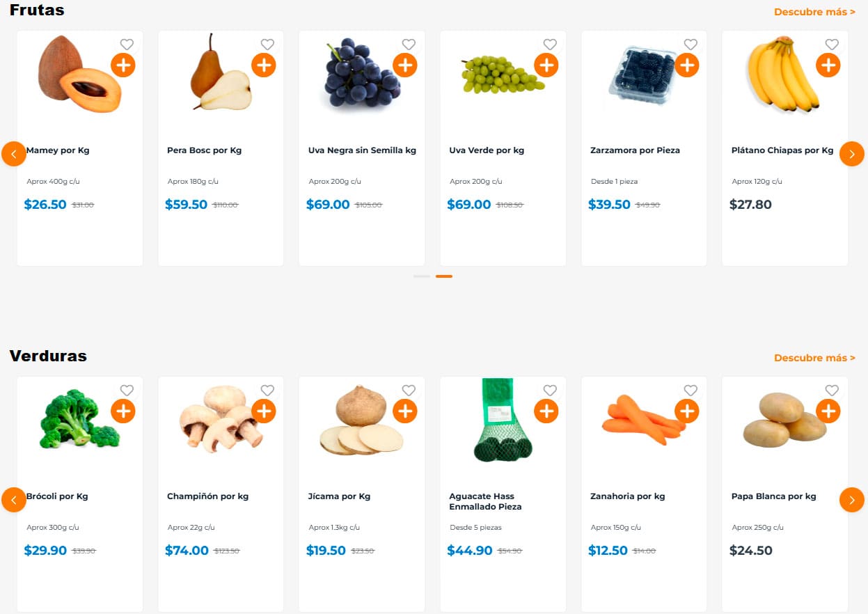Show next items in Frutas carousel
Viewport: 868px width, 614px height.
[852, 154]
